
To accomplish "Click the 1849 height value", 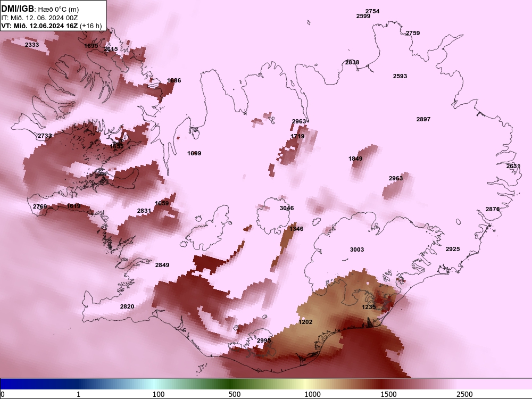I will coord(355,159).
